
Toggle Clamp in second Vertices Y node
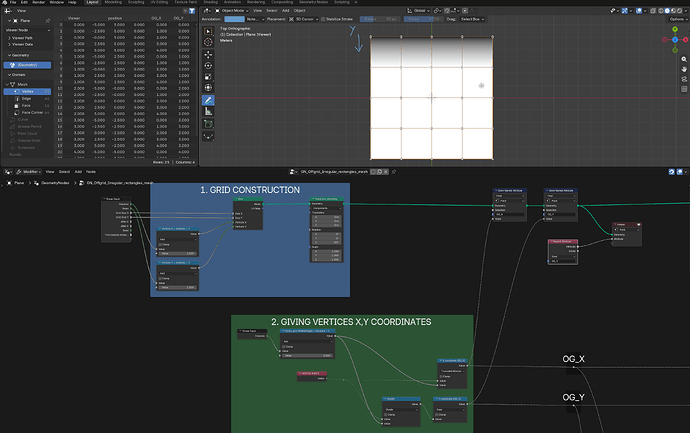point(161,278)
